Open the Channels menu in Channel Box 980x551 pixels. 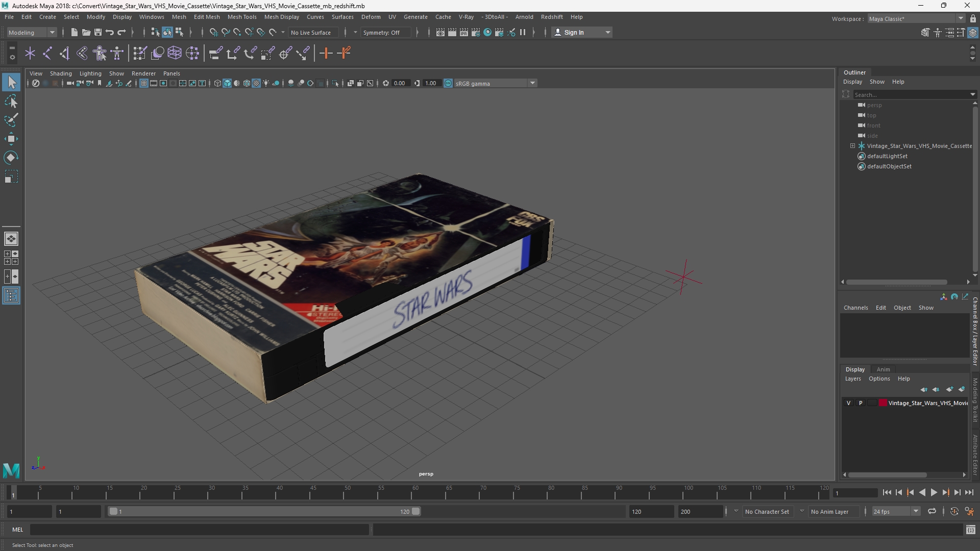point(855,308)
